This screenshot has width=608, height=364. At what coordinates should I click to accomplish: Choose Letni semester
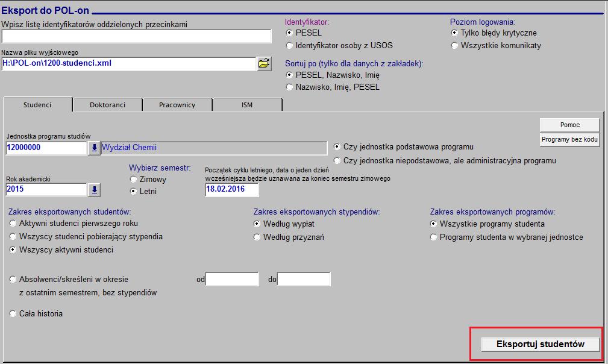click(133, 191)
